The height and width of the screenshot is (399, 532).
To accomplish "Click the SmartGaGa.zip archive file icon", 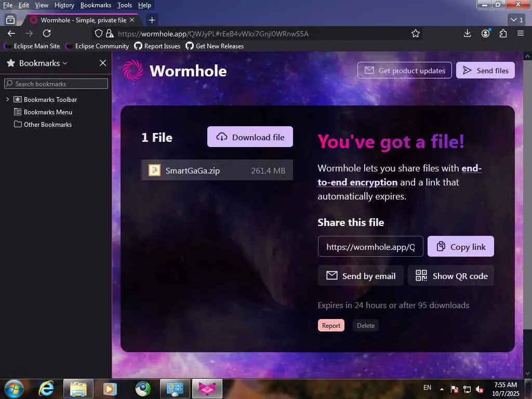I will pos(154,170).
